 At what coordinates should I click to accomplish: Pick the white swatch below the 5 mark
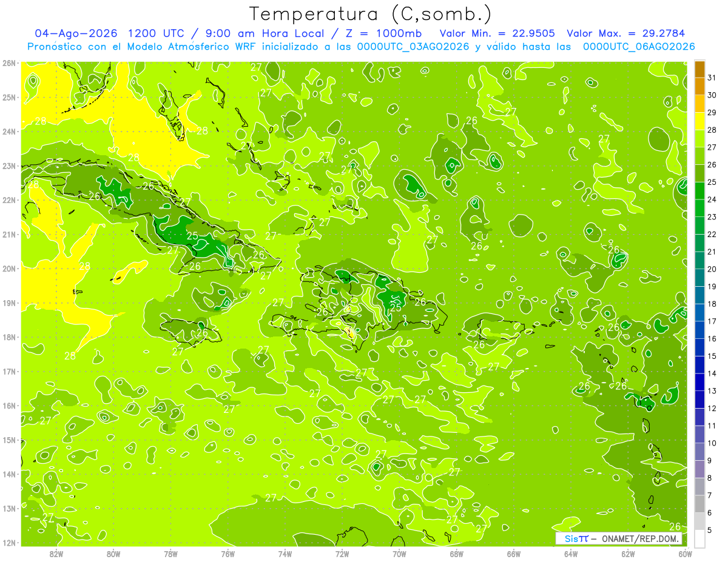click(699, 538)
